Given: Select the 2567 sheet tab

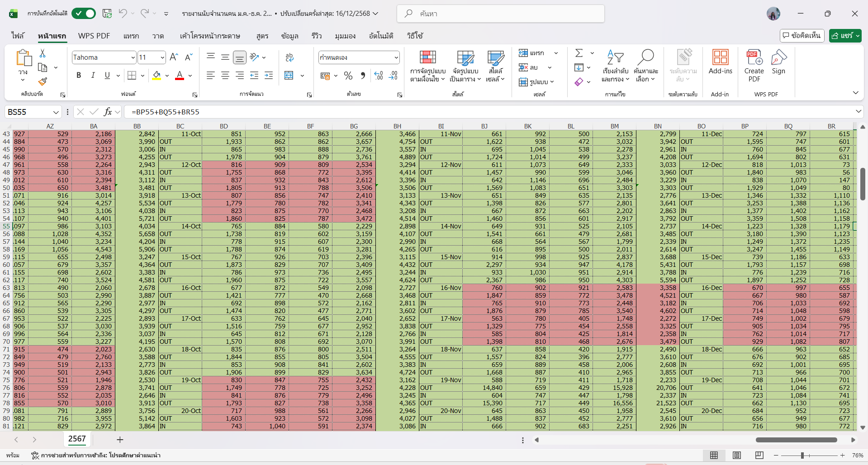Looking at the screenshot, I should [x=77, y=439].
